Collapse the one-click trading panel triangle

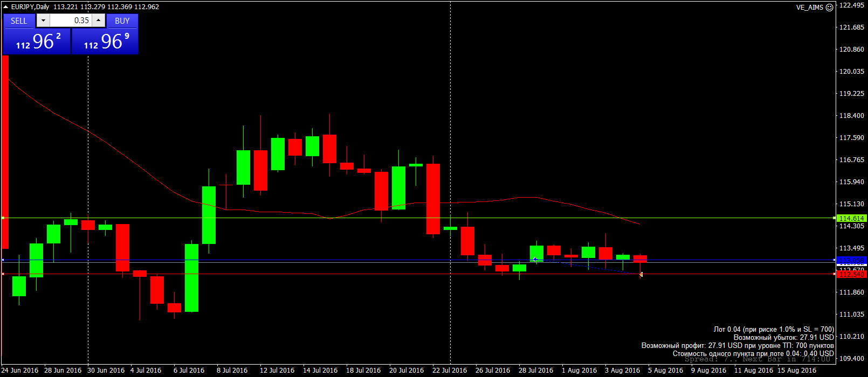(x=6, y=7)
